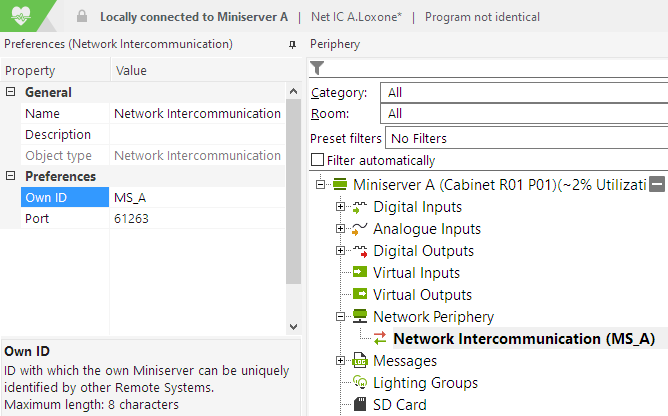The width and height of the screenshot is (668, 416).
Task: Enable the Filter automatically checkbox
Action: click(x=317, y=160)
